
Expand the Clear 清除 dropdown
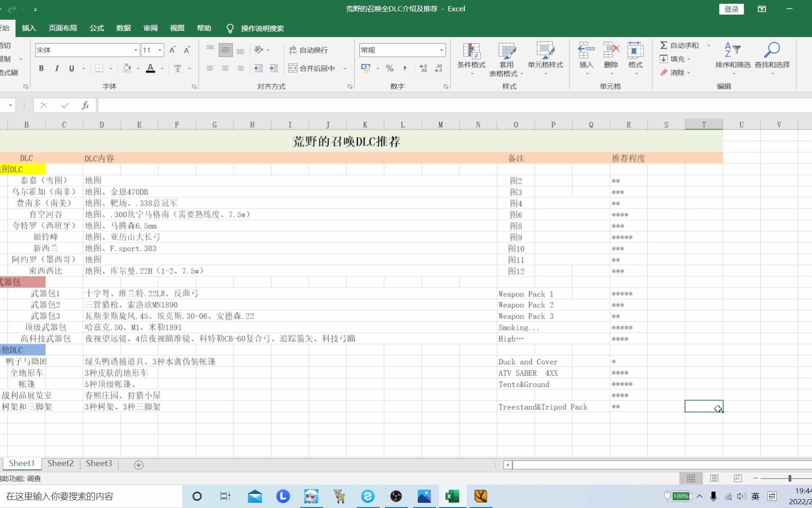tap(689, 73)
